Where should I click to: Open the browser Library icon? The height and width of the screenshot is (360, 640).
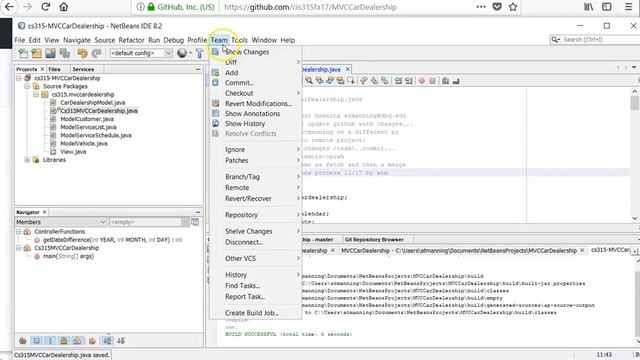coord(589,7)
